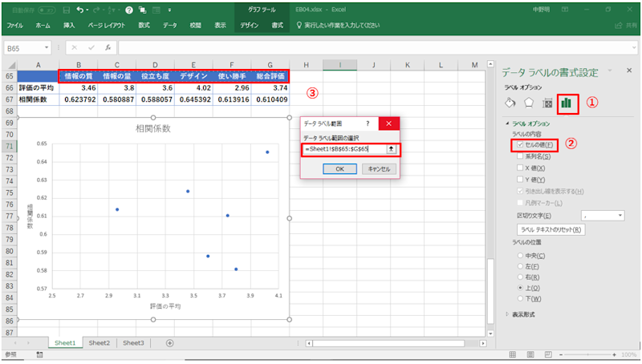Toggle the セルの値 checkbox
642x364 pixels.
[x=520, y=144]
